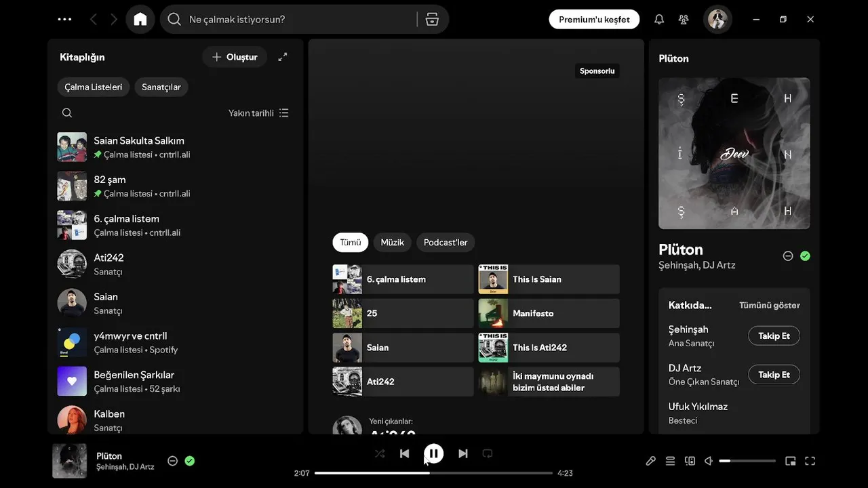The width and height of the screenshot is (868, 488).
Task: Toggle green saved checkmark in side panel
Action: [x=805, y=256]
